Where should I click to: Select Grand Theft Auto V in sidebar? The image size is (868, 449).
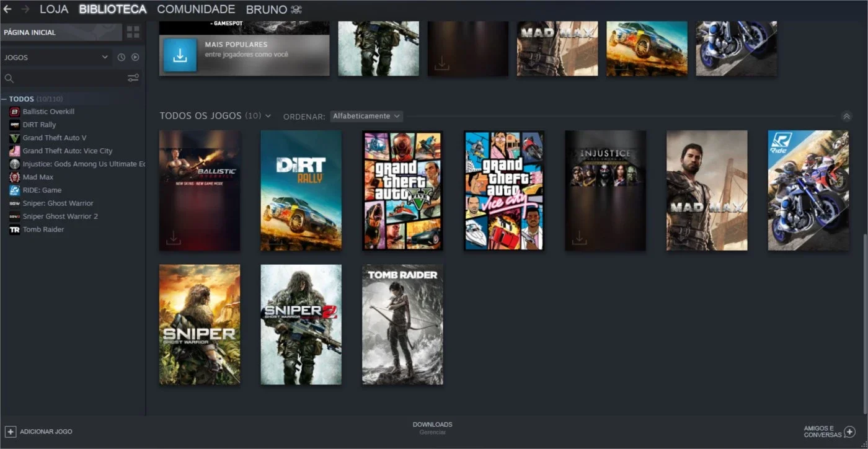coord(55,138)
